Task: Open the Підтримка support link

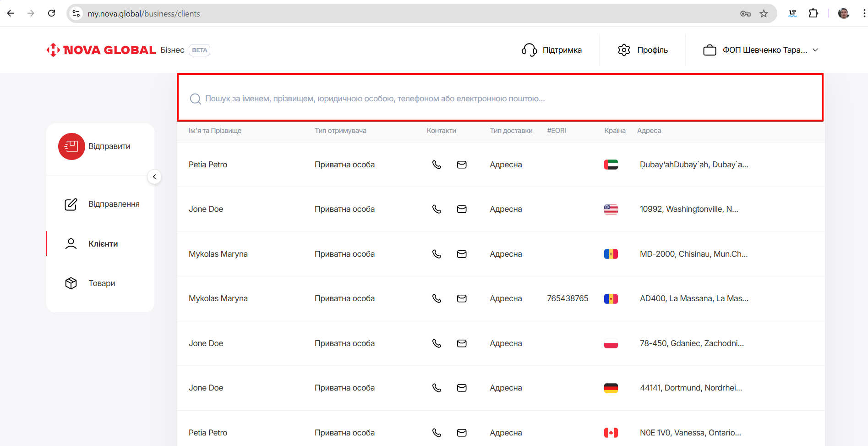Action: [x=552, y=50]
